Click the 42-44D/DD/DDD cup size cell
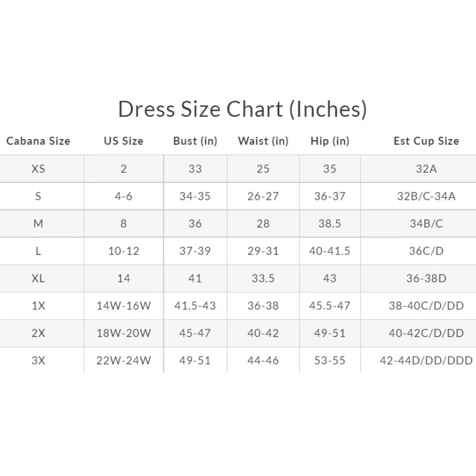The width and height of the screenshot is (476, 476). click(x=426, y=361)
